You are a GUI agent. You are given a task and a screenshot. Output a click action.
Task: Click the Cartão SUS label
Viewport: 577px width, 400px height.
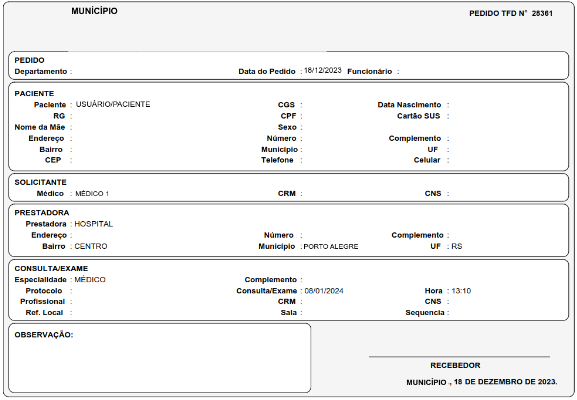coord(418,116)
